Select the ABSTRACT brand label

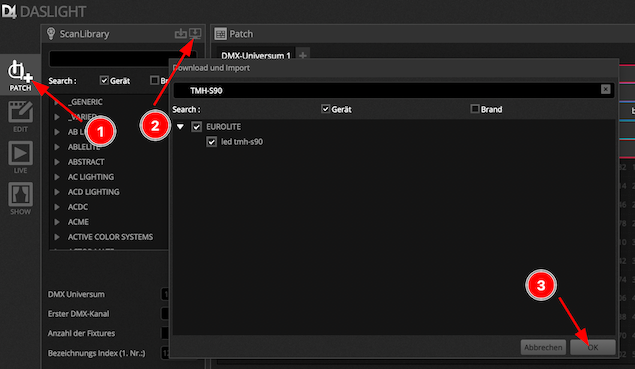click(86, 162)
